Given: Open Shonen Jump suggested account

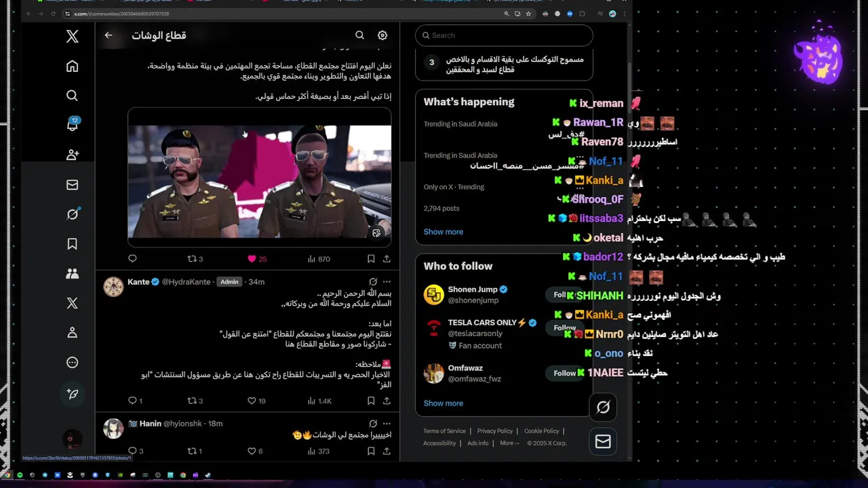Looking at the screenshot, I should point(473,289).
